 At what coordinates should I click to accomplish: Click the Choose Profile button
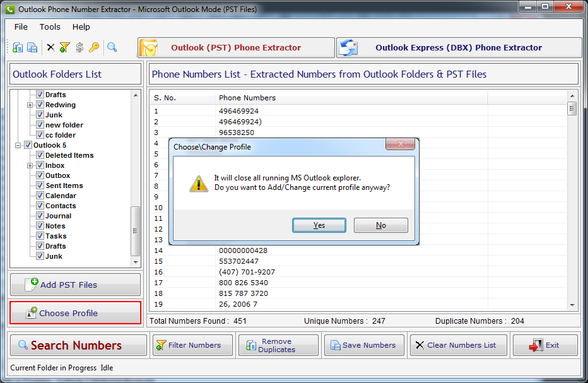click(75, 313)
